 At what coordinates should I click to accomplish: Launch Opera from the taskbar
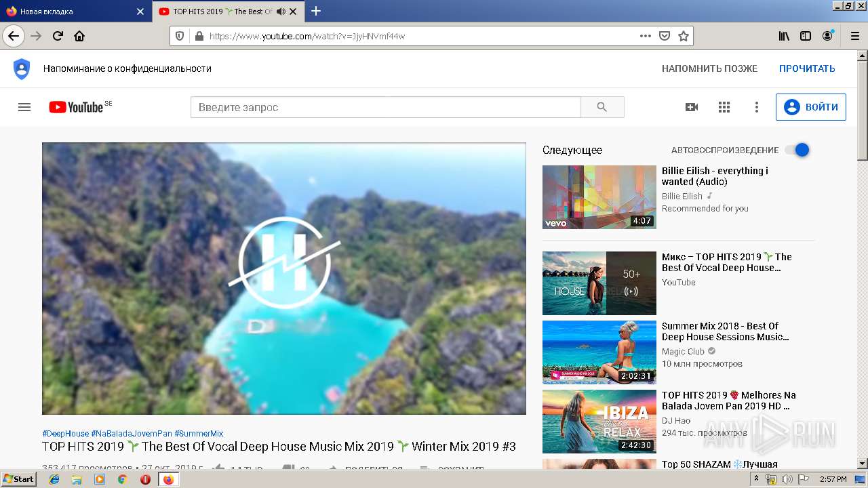coord(145,479)
